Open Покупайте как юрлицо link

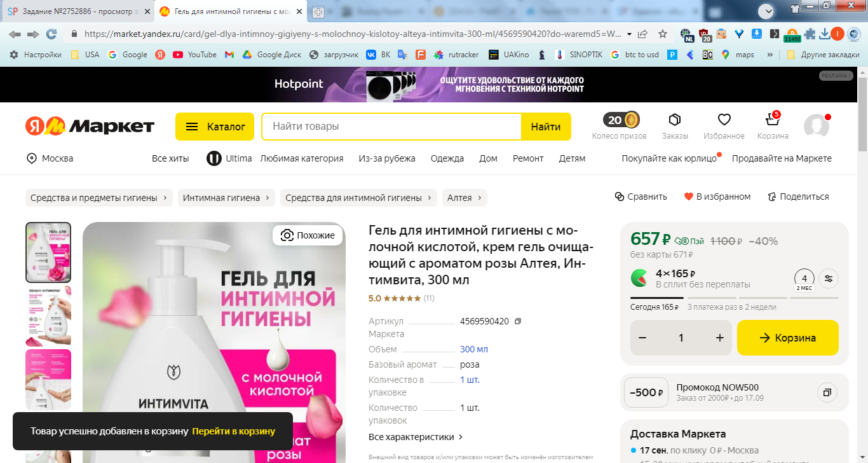coord(669,158)
